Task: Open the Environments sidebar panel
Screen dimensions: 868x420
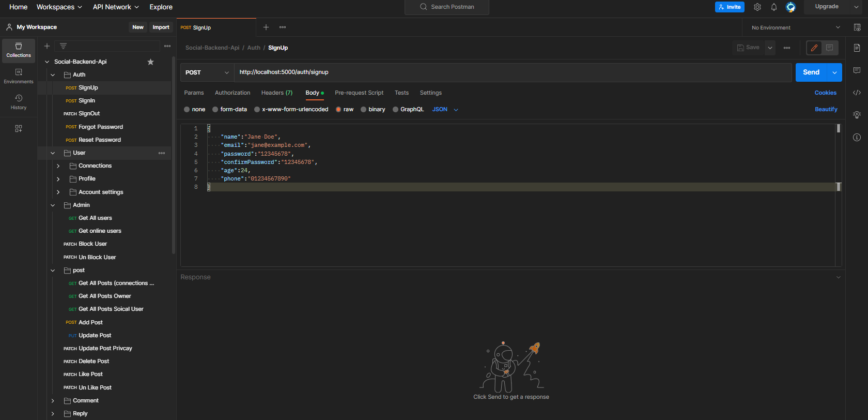Action: pyautogui.click(x=19, y=76)
